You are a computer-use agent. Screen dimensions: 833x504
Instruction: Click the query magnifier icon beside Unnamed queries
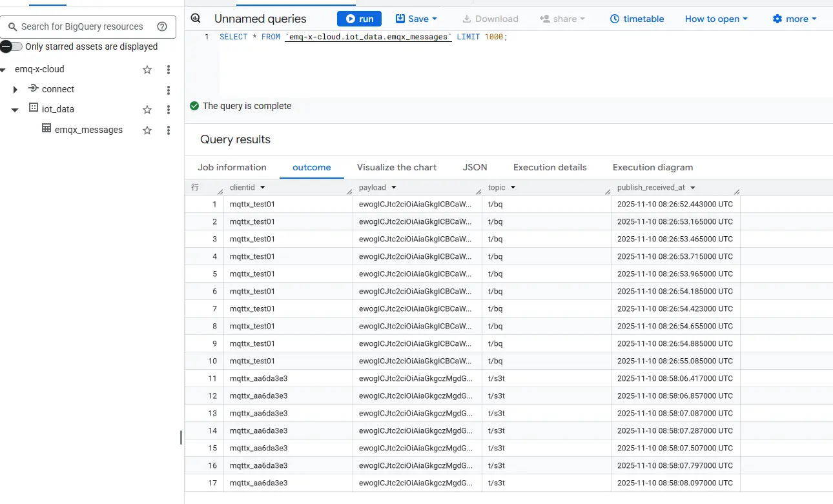click(196, 19)
